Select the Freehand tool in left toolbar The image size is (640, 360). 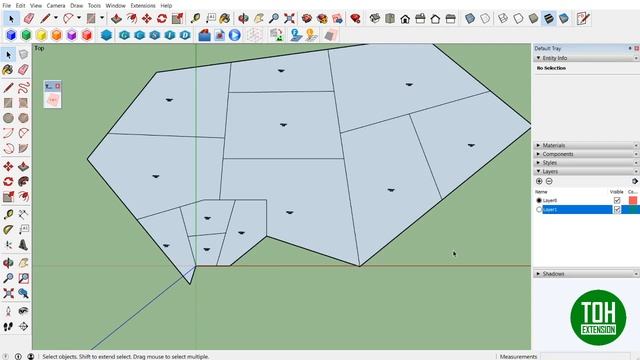tap(23, 87)
